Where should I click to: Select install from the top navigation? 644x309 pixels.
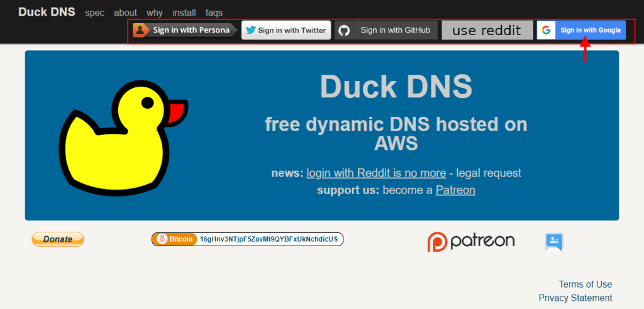click(x=184, y=13)
